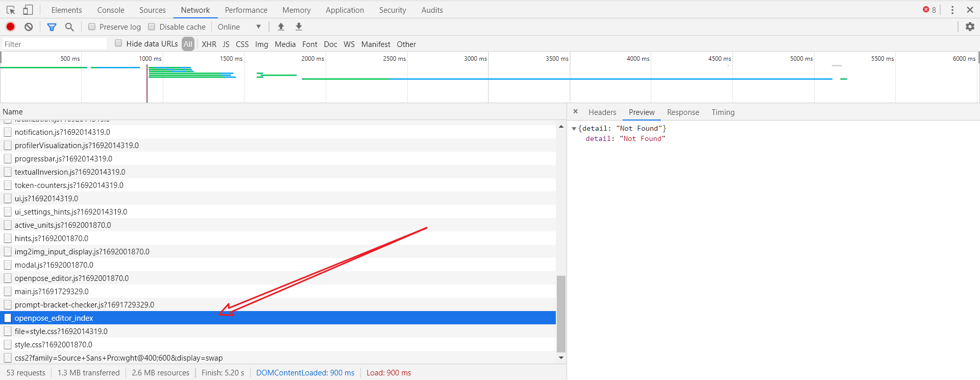The image size is (980, 380).
Task: Select the textualInversion.js request
Action: pyautogui.click(x=278, y=172)
